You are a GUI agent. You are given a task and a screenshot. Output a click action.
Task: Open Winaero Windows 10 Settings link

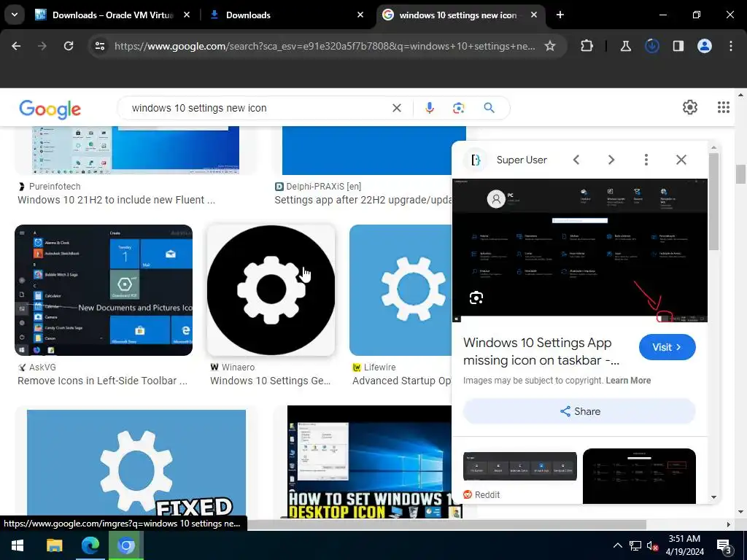[x=270, y=381]
